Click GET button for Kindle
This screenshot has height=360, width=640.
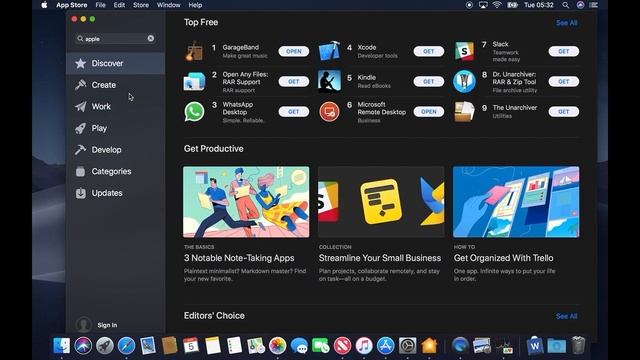click(x=429, y=82)
